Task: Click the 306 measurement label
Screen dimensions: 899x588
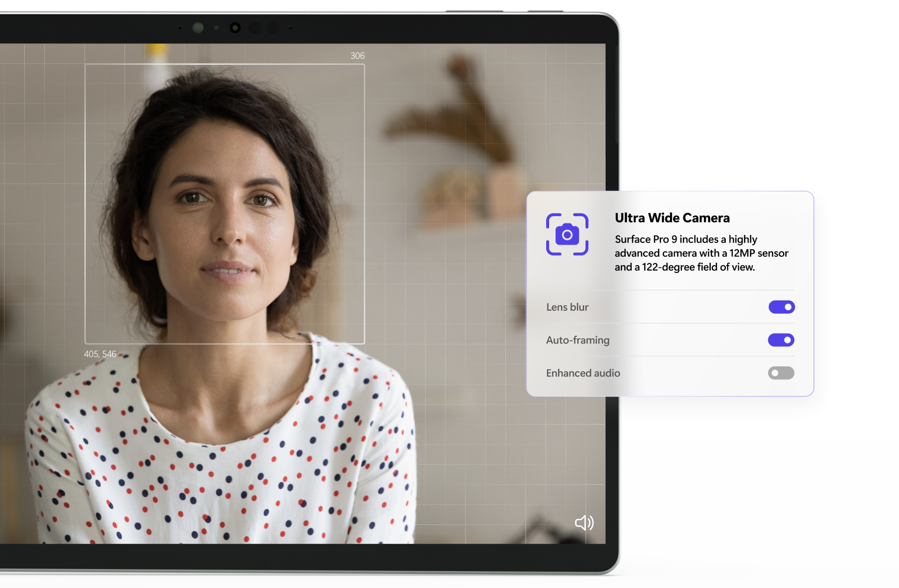Action: (357, 56)
